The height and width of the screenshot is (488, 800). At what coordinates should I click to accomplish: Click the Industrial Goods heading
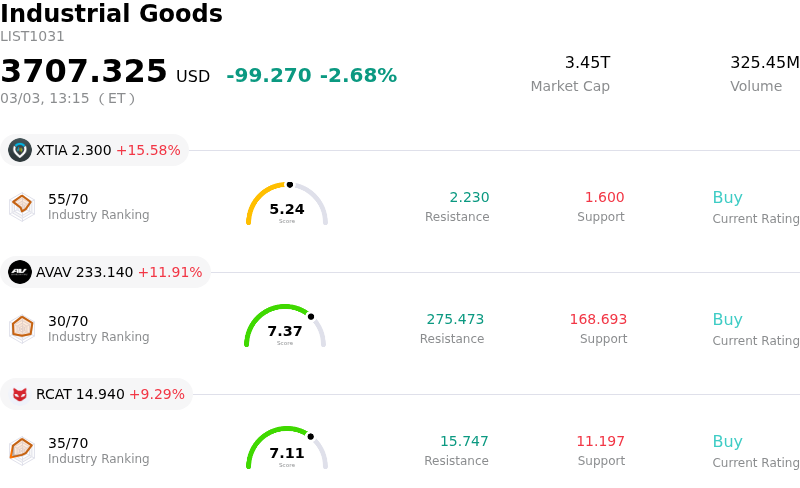pyautogui.click(x=111, y=14)
